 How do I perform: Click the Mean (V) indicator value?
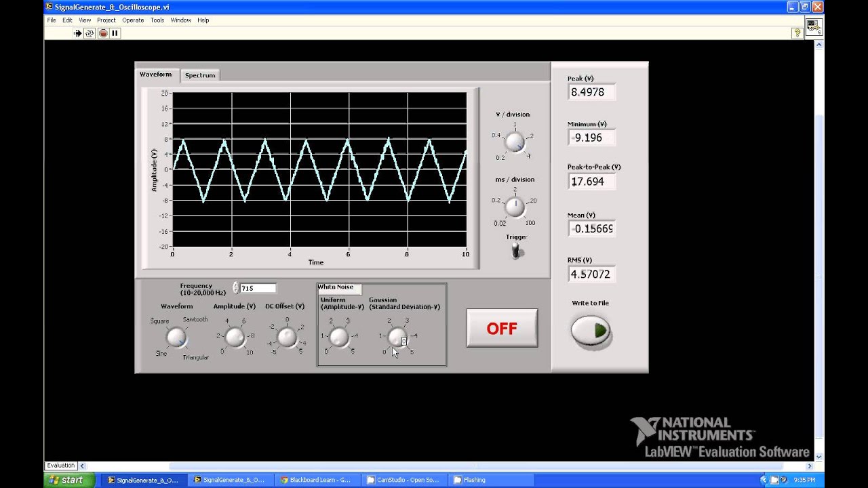click(591, 228)
